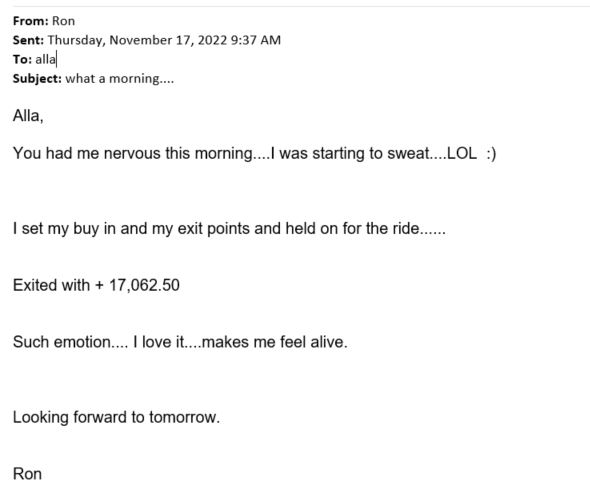The width and height of the screenshot is (590, 494).
Task: Click the smiley emoticon after LOL
Action: point(491,154)
